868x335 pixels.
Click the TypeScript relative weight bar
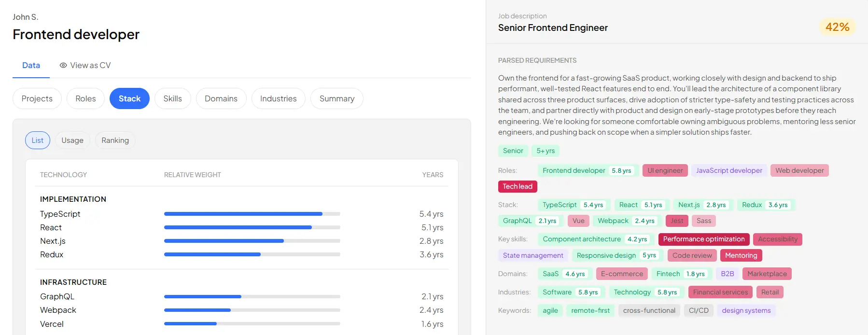(252, 214)
